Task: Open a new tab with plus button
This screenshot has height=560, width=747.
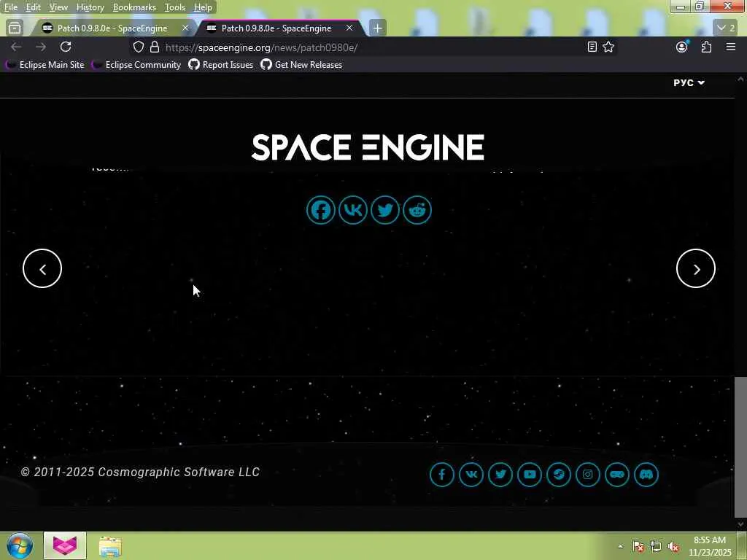Action: [377, 28]
